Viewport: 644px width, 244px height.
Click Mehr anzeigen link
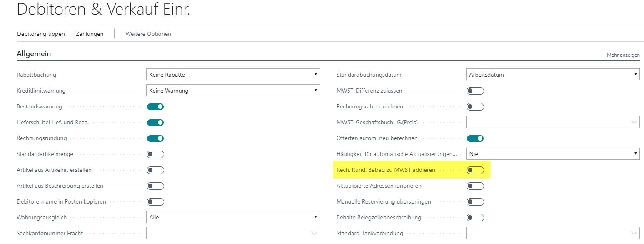point(623,55)
